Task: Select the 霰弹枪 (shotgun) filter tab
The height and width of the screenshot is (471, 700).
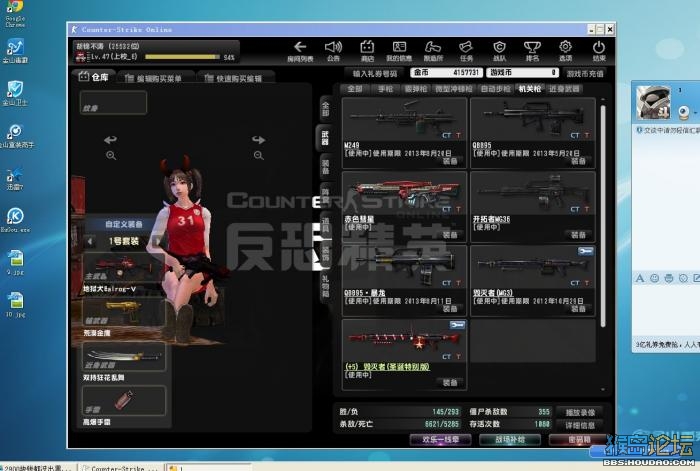Action: [416, 89]
